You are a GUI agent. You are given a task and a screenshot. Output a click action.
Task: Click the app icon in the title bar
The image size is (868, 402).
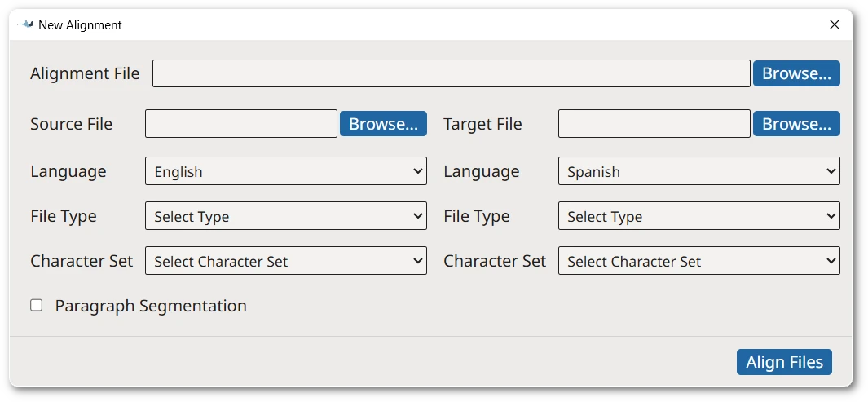pyautogui.click(x=25, y=24)
